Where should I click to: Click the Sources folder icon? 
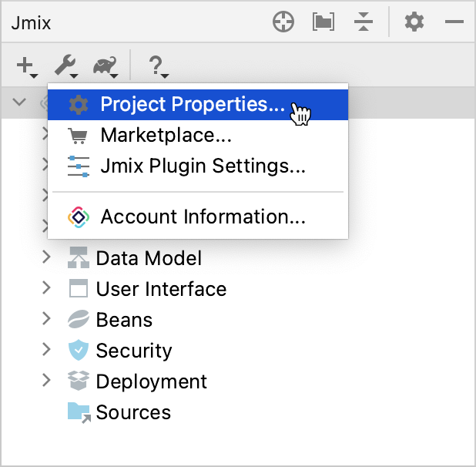[x=79, y=412]
